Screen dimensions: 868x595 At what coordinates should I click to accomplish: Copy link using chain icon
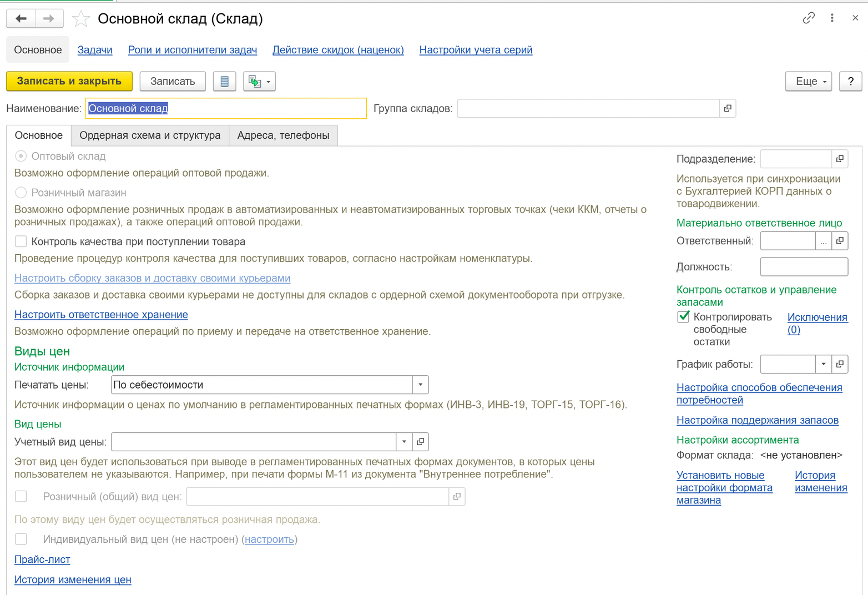coord(809,18)
